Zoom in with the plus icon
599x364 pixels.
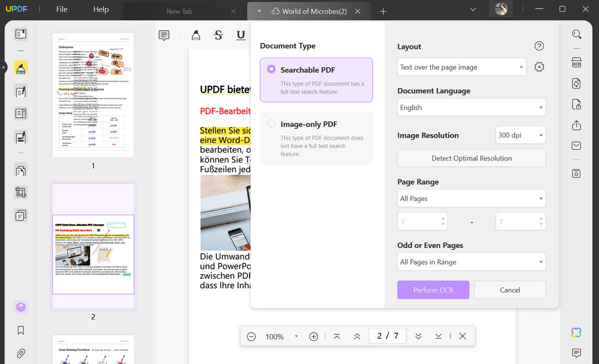coord(313,337)
